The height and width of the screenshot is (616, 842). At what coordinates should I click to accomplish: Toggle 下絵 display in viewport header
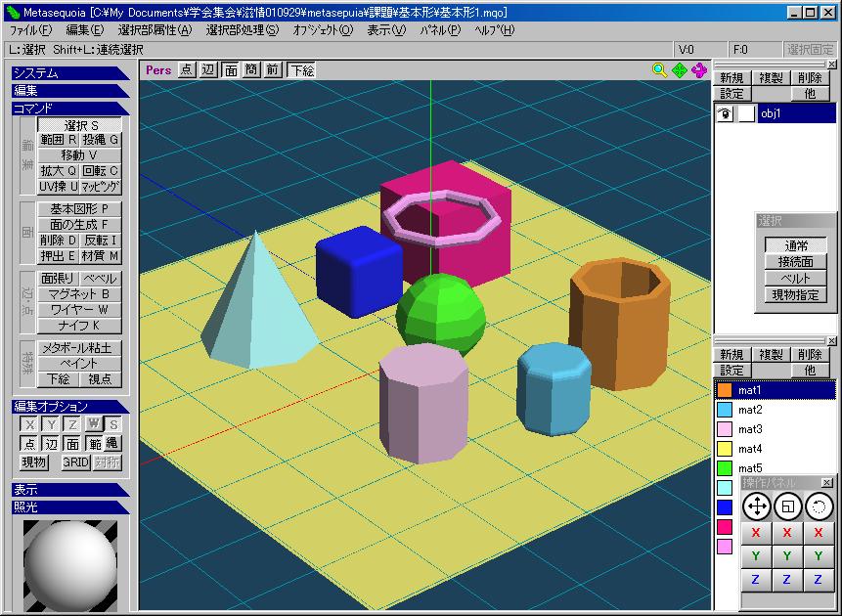coord(301,69)
